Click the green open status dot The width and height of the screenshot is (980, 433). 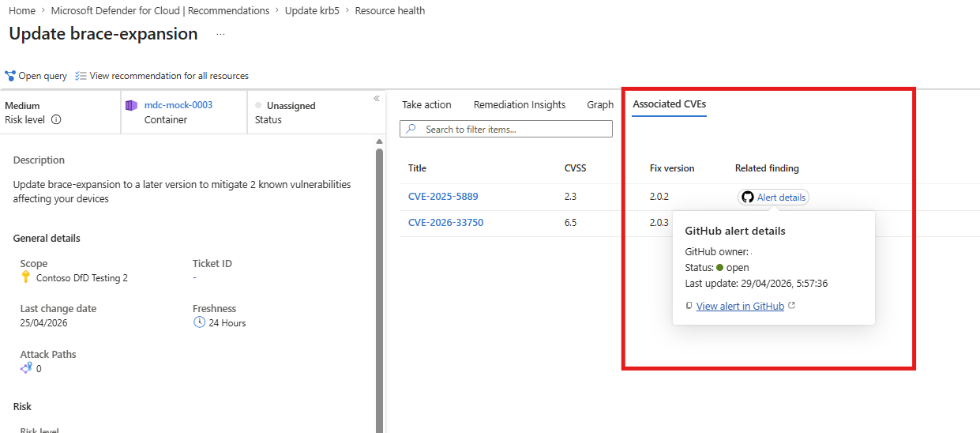(720, 268)
